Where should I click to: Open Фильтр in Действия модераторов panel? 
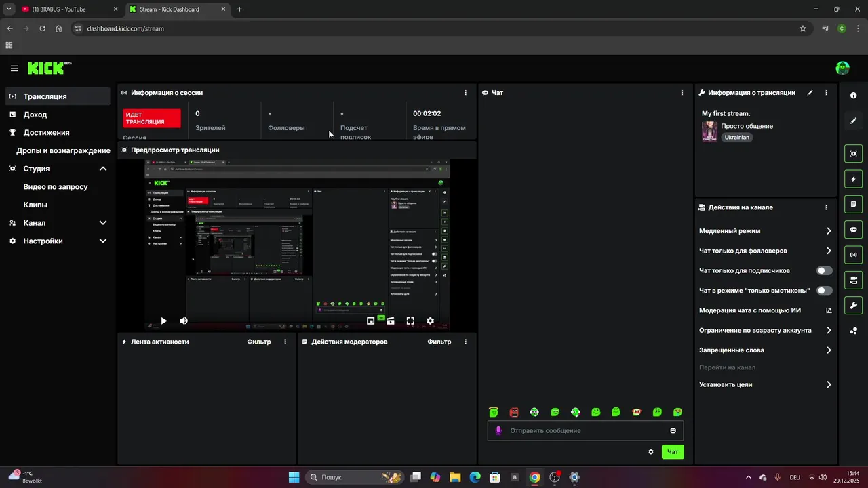pyautogui.click(x=439, y=342)
